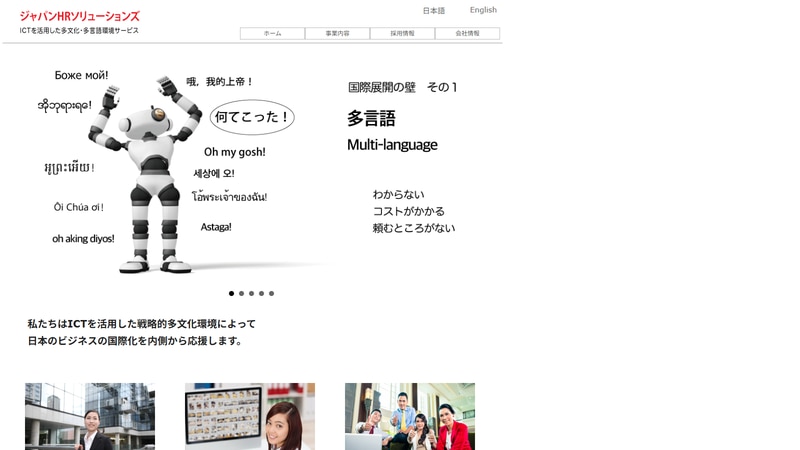Click the 'Боже мой!' text
Viewport: 800px width, 450px height.
(81, 76)
